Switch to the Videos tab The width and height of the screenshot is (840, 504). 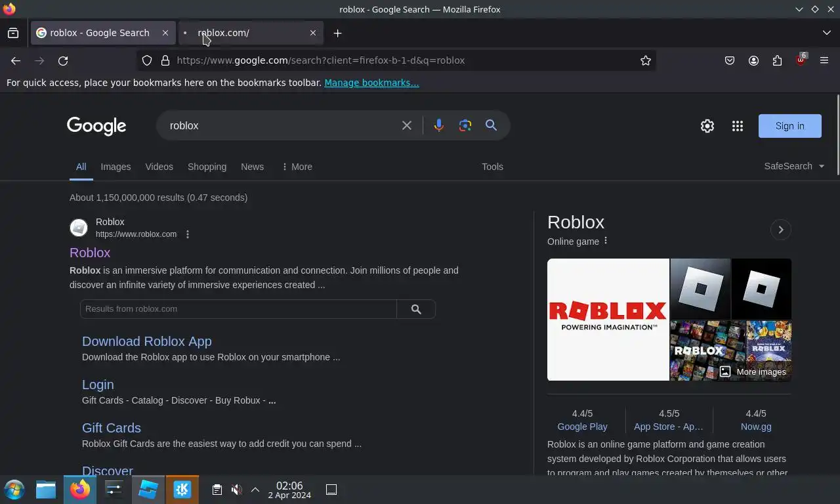click(159, 167)
